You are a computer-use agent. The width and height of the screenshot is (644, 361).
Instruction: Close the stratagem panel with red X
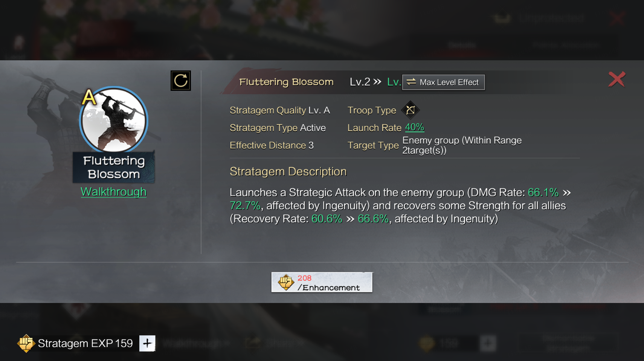(x=617, y=79)
